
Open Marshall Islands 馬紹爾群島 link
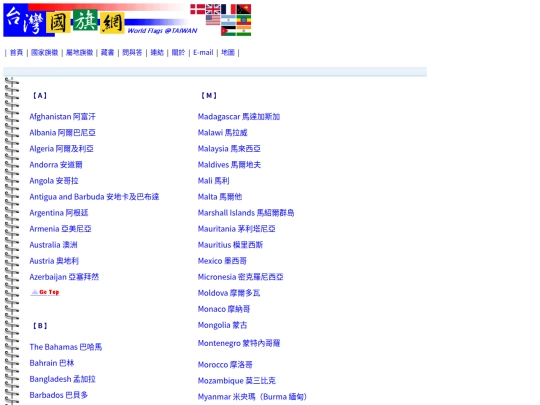click(x=246, y=213)
